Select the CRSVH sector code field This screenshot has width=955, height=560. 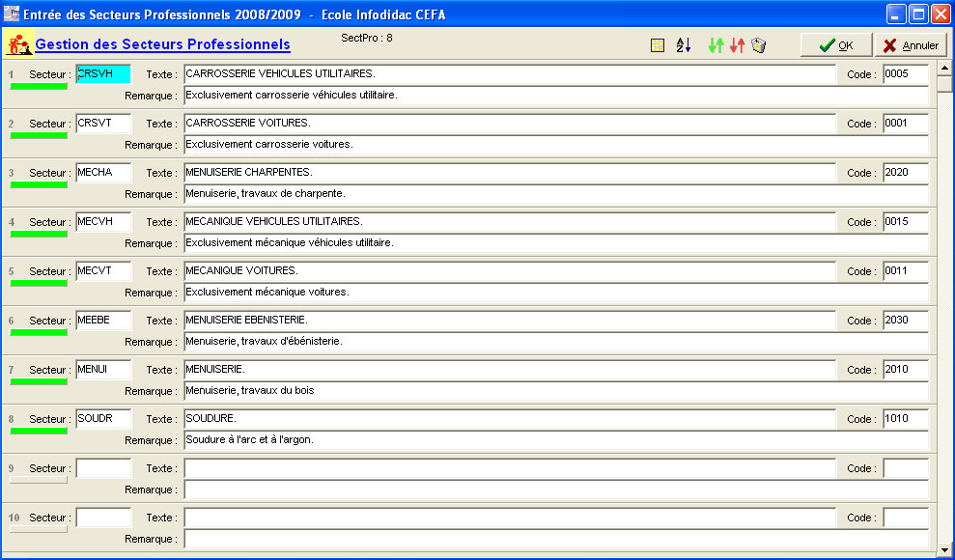tap(103, 74)
